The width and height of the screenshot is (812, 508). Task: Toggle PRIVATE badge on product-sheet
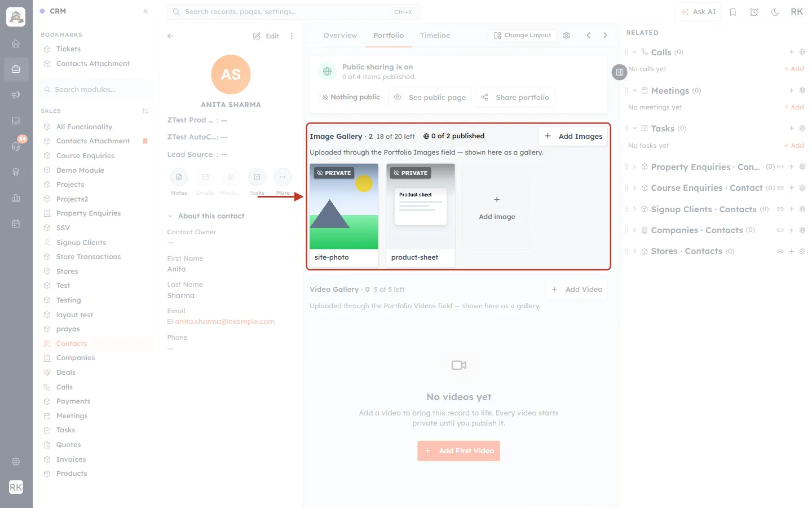411,173
